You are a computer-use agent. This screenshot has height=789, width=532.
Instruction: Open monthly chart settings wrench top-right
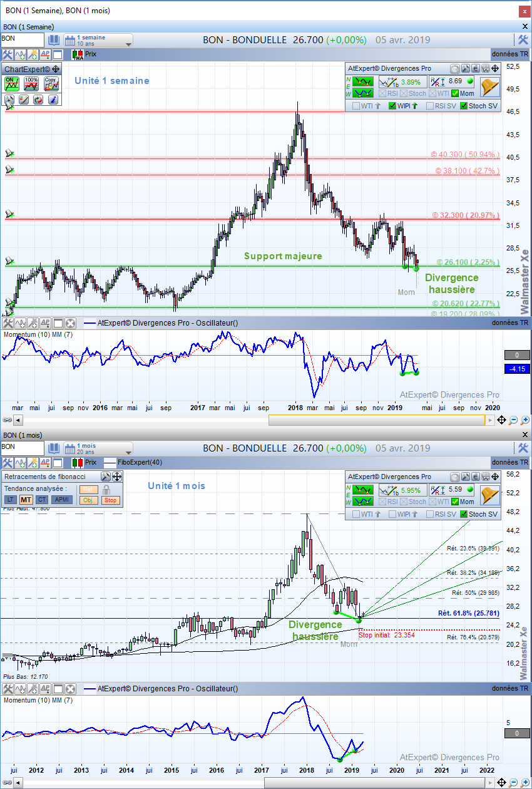[523, 448]
